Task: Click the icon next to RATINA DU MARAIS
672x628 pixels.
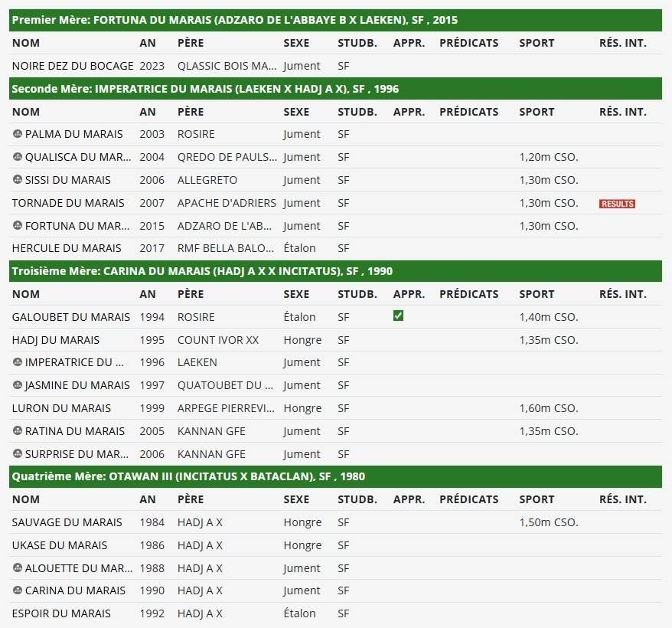Action: 17,430
